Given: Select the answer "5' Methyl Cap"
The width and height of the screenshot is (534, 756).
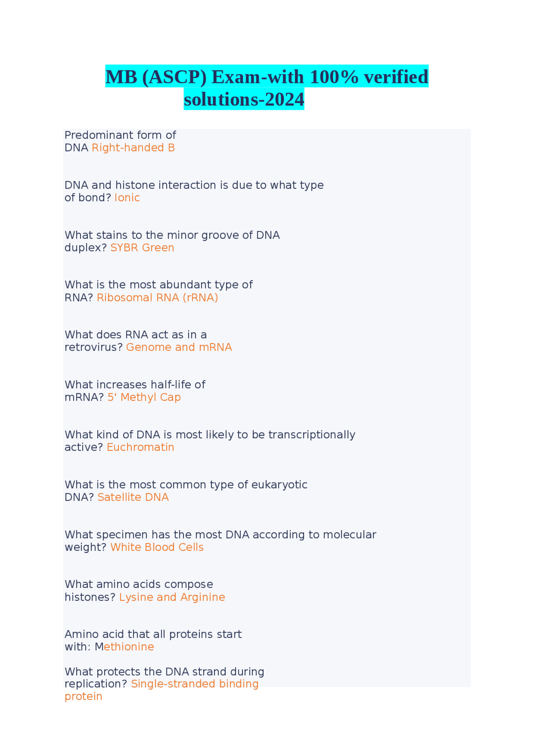Looking at the screenshot, I should pyautogui.click(x=144, y=397).
